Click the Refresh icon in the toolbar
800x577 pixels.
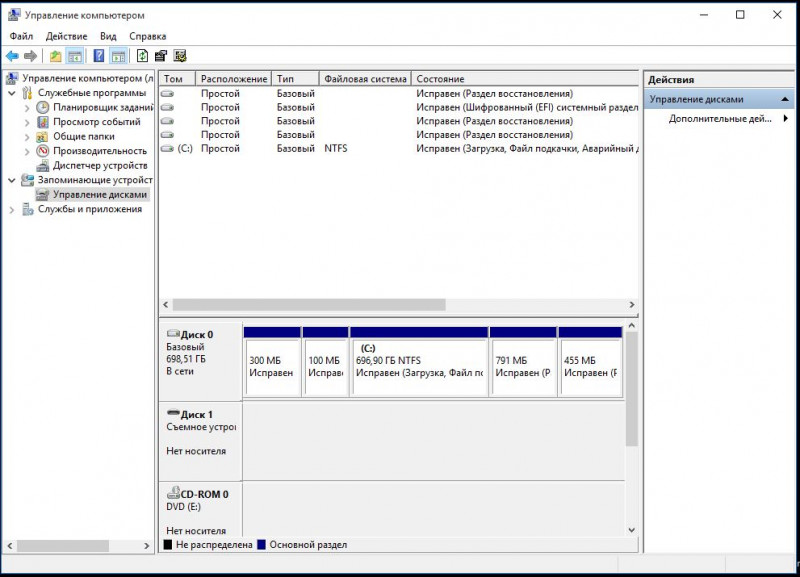142,56
